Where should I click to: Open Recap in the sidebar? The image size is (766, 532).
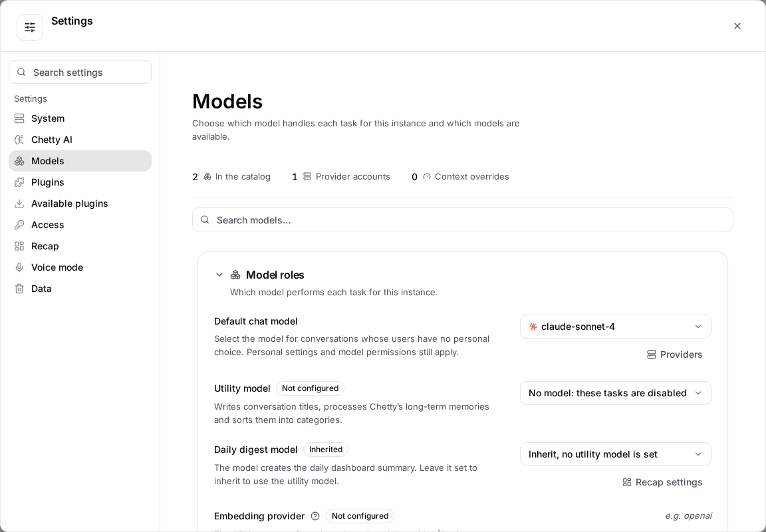point(80,246)
